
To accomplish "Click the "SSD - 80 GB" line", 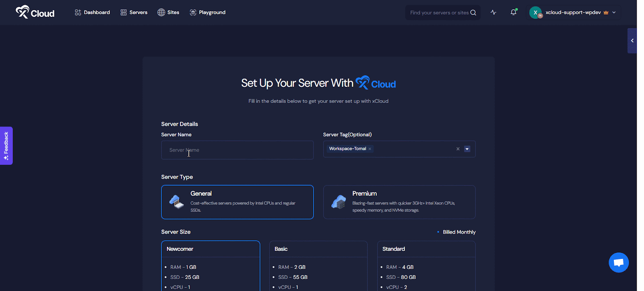I will pos(401,277).
